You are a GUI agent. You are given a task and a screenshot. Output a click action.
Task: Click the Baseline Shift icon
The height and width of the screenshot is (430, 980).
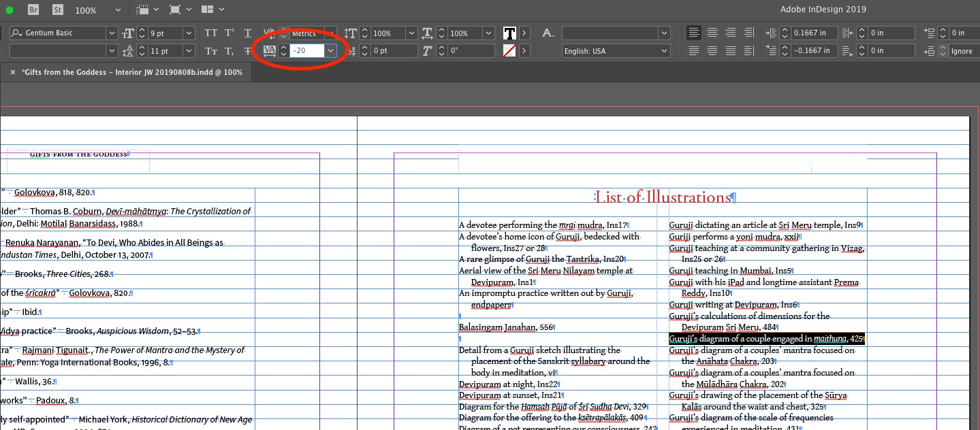[x=350, y=51]
